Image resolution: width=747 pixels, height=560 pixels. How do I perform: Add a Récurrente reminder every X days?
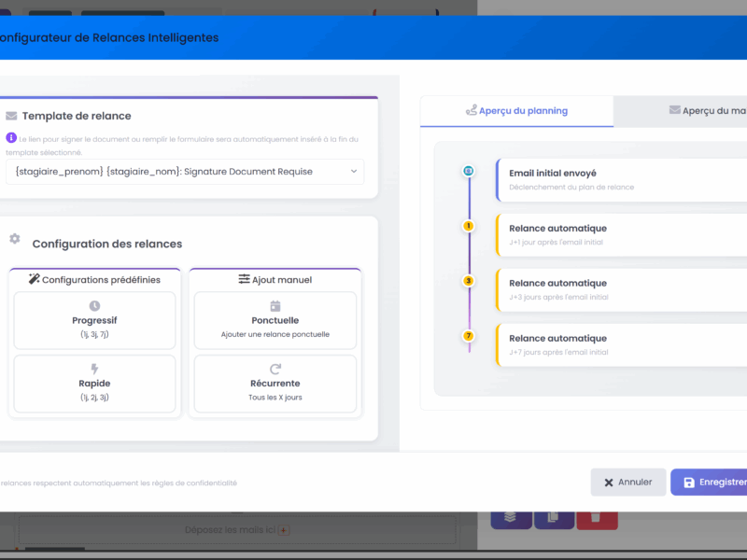(275, 383)
